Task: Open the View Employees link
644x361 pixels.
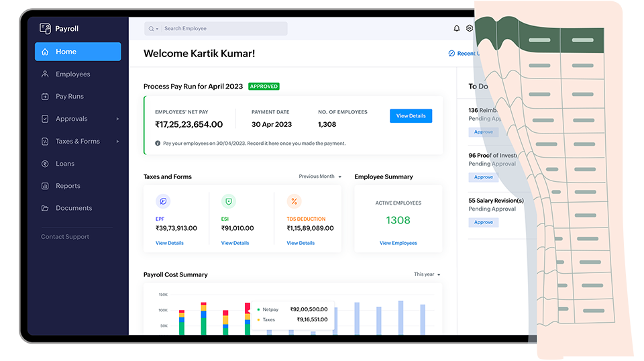Action: [x=398, y=243]
